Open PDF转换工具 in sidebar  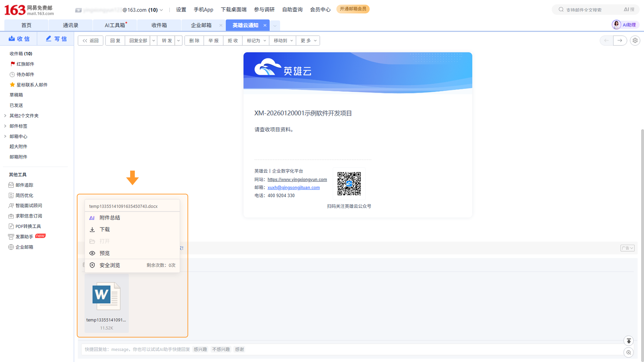point(28,226)
